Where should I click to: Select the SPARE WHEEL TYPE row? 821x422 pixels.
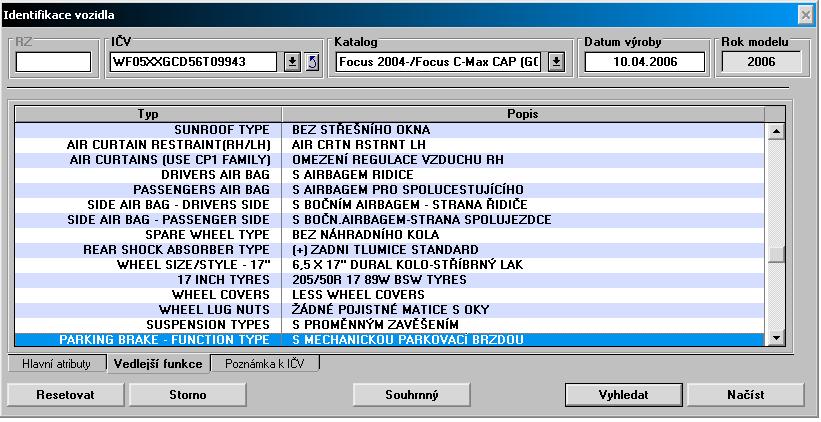coord(400,235)
